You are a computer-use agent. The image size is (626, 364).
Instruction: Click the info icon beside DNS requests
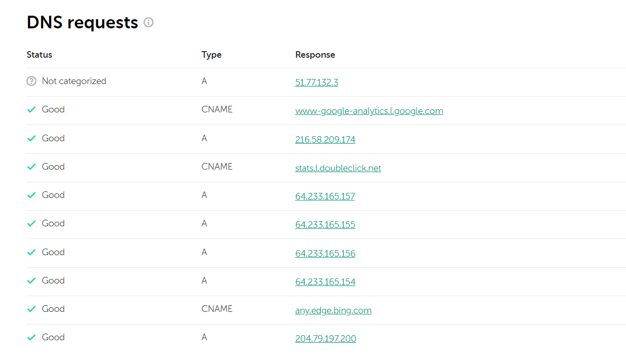[149, 22]
